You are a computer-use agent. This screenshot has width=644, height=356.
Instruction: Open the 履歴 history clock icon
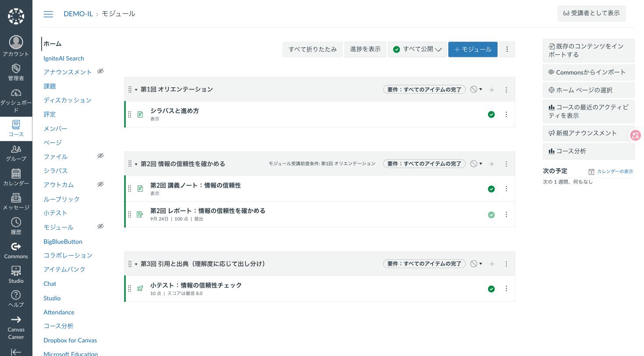click(16, 222)
